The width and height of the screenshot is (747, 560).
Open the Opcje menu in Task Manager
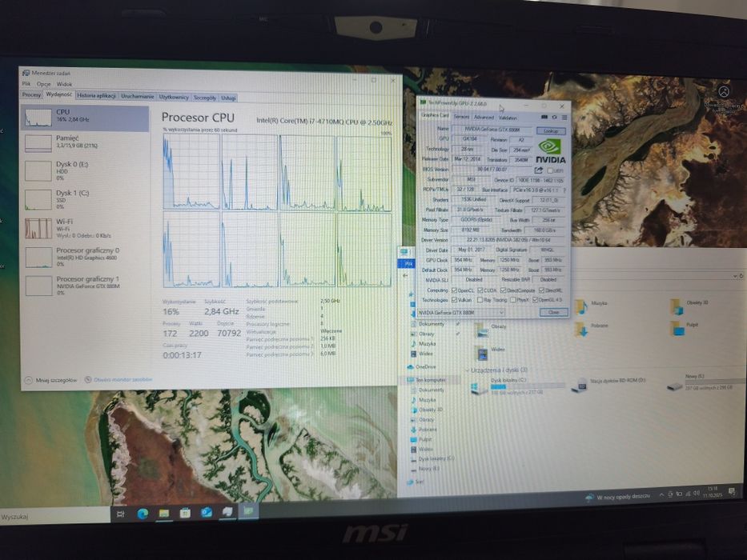43,84
